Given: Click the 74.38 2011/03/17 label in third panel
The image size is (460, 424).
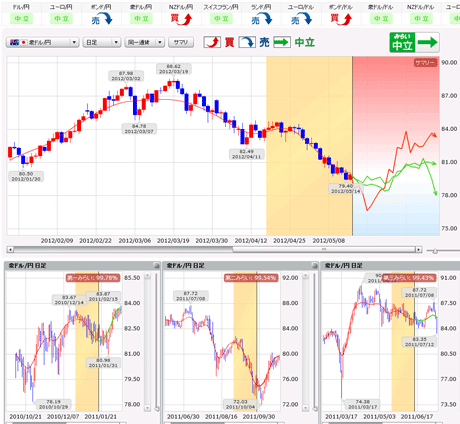Looking at the screenshot, I should 362,404.
